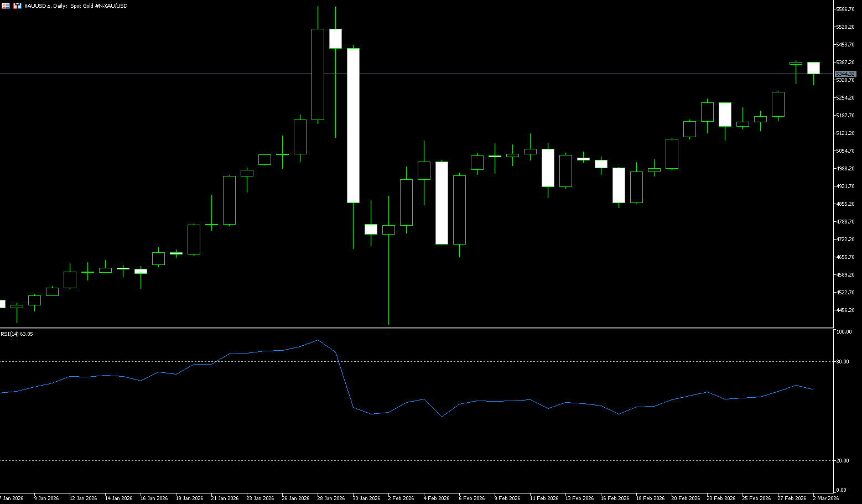This screenshot has height=504, width=862.
Task: Click the 16 Feb 2026 date label
Action: pyautogui.click(x=615, y=498)
